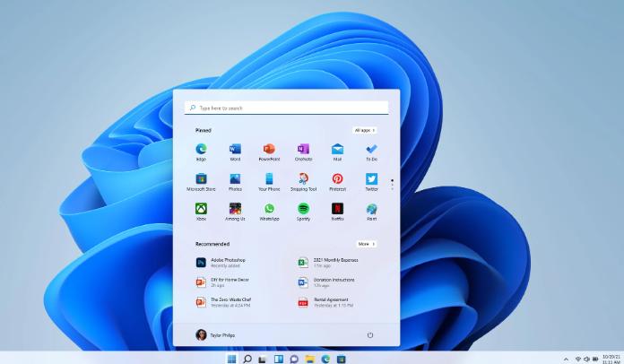Image resolution: width=624 pixels, height=364 pixels.
Task: Open the Twitter app
Action: (371, 182)
